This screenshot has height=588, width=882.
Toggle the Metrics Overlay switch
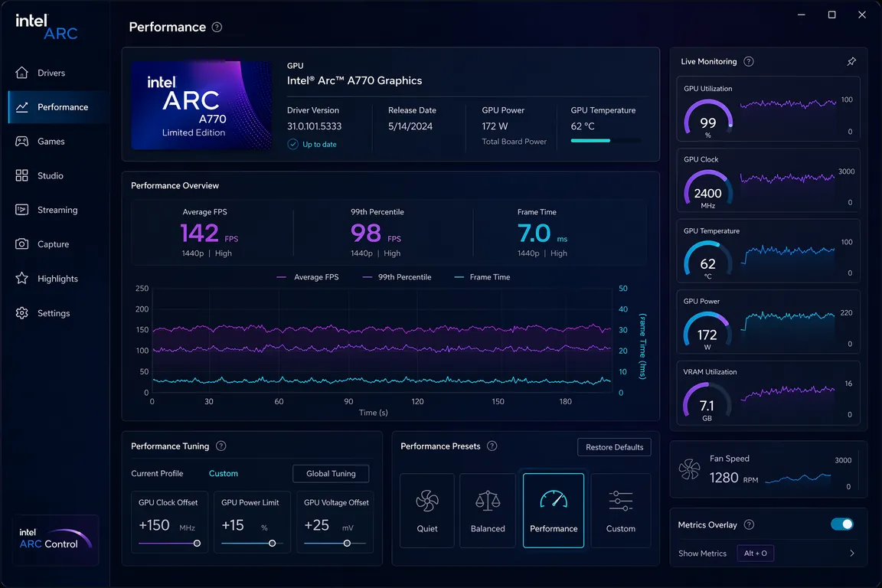tap(842, 524)
